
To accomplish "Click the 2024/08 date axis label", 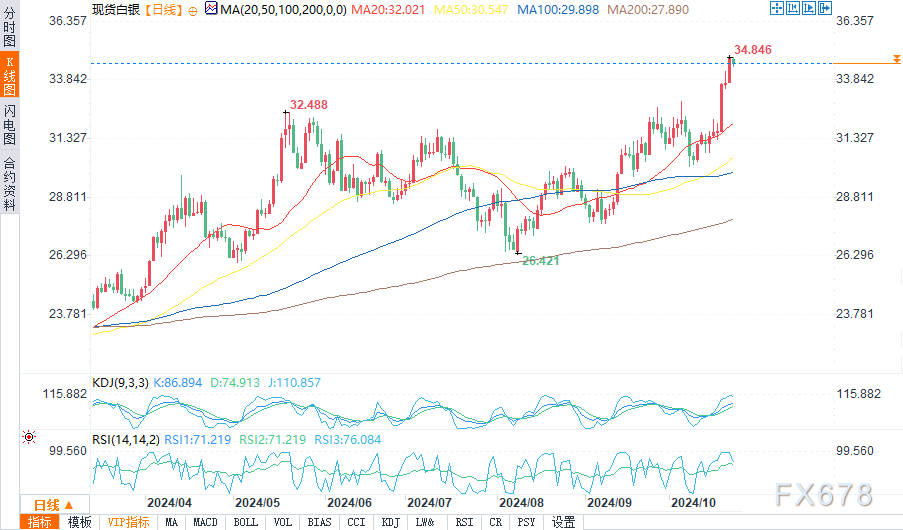I will [521, 502].
